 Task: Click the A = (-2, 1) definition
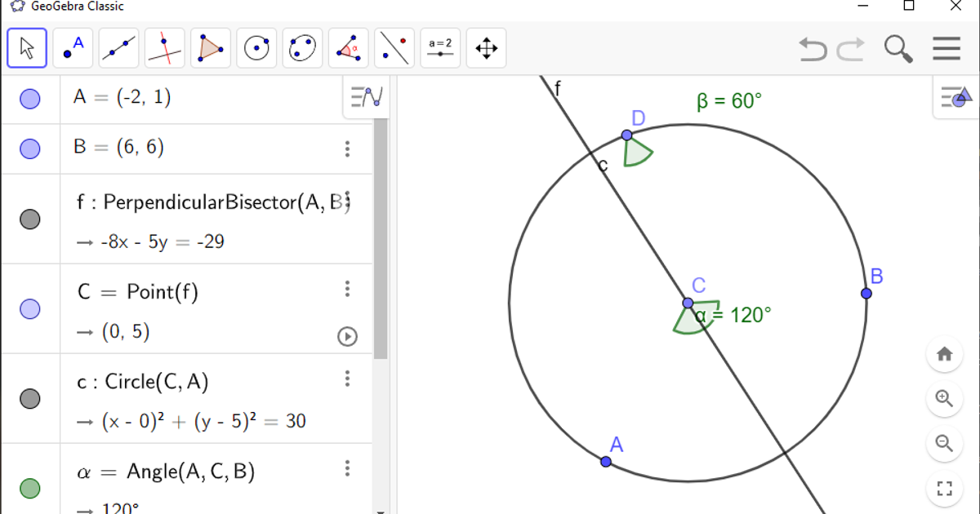pos(122,97)
